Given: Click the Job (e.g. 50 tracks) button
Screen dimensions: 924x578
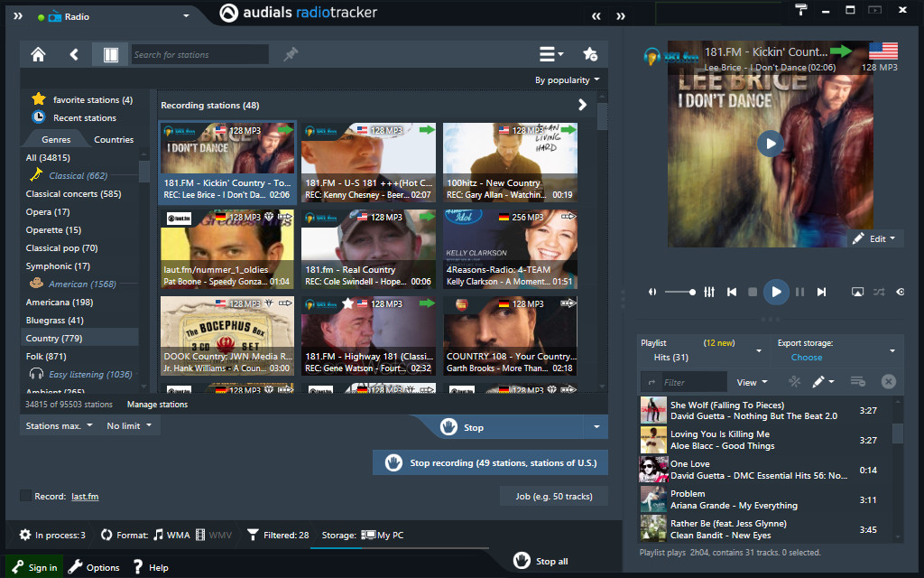Looking at the screenshot, I should pos(554,496).
